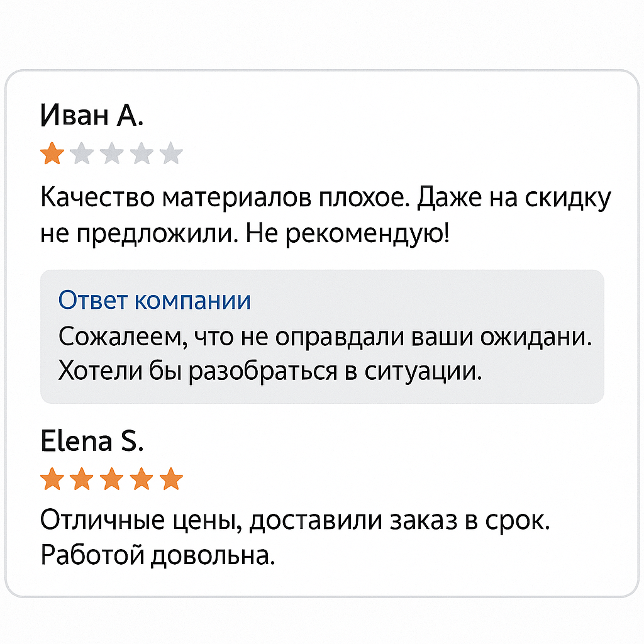This screenshot has width=644, height=644.
Task: Click the "Ответ компании" heading
Action: pos(154,301)
